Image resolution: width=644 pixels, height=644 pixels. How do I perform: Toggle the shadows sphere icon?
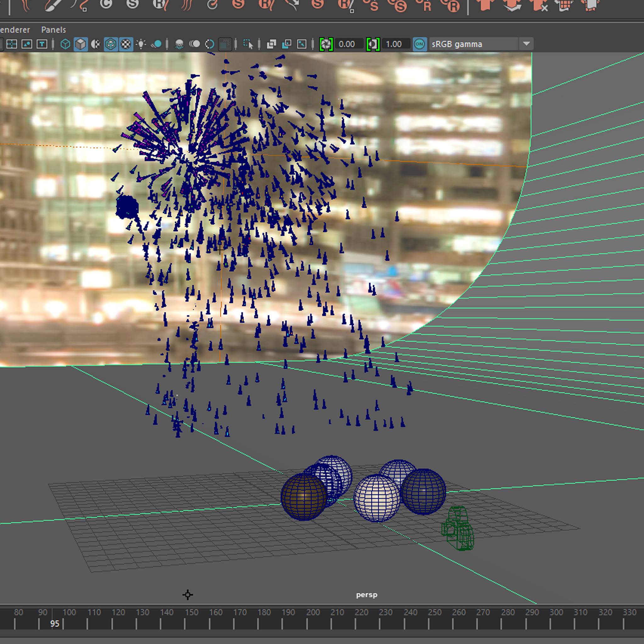157,44
